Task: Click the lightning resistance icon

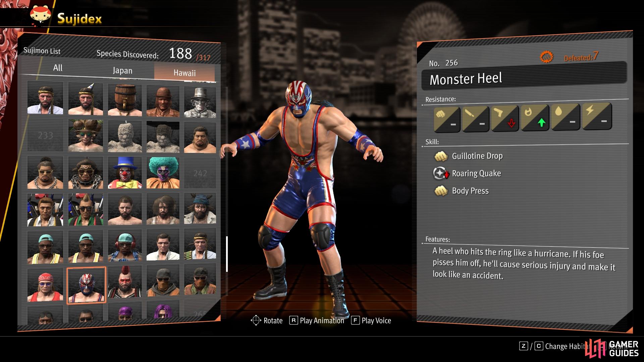Action: (x=597, y=116)
